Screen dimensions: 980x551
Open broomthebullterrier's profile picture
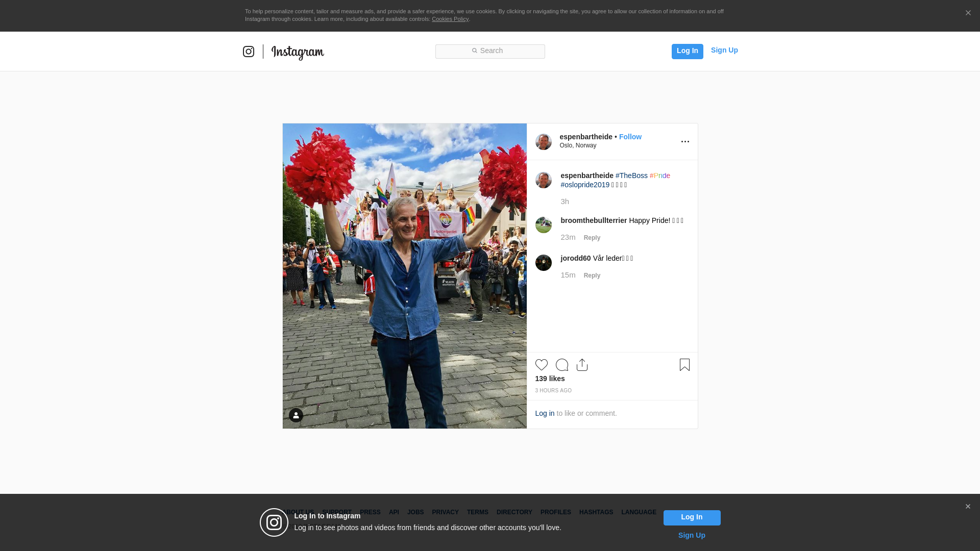543,225
